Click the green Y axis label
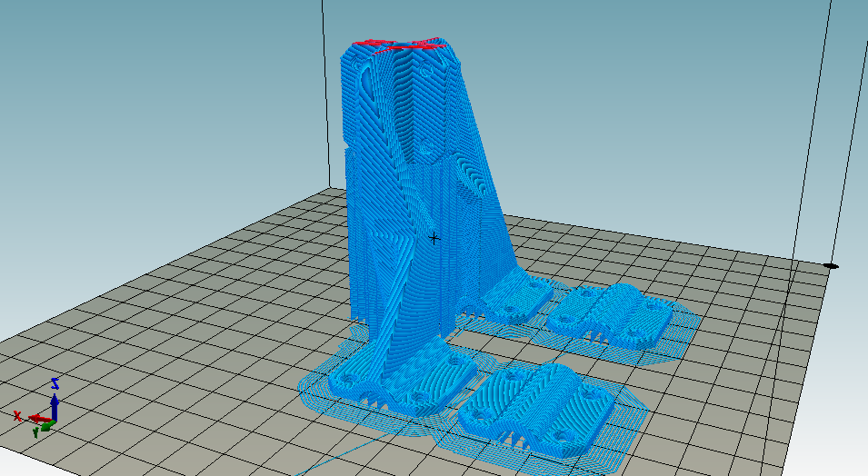 [36, 431]
